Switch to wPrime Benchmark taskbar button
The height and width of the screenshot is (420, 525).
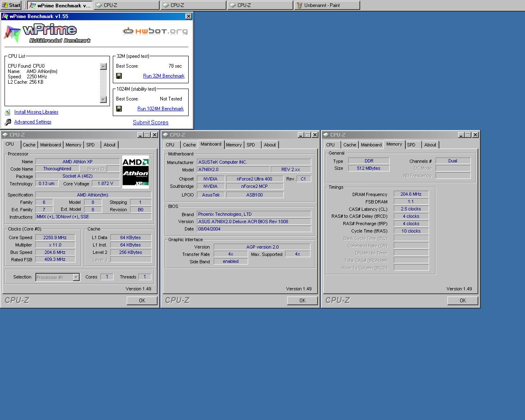[60, 5]
